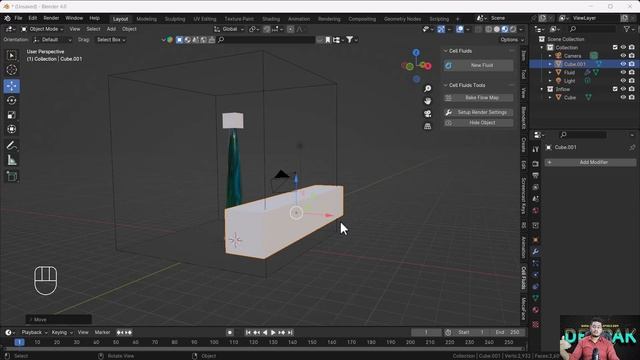The width and height of the screenshot is (640, 360).
Task: Toggle the Show Gizmo button in viewport header
Action: pyautogui.click(x=441, y=29)
